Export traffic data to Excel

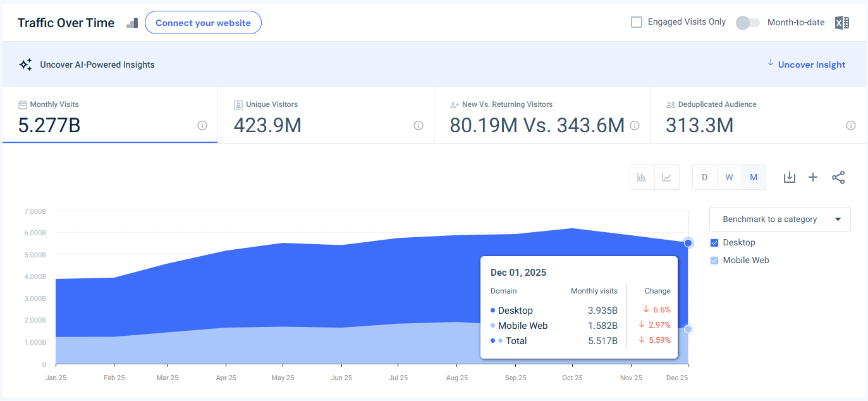[x=841, y=22]
